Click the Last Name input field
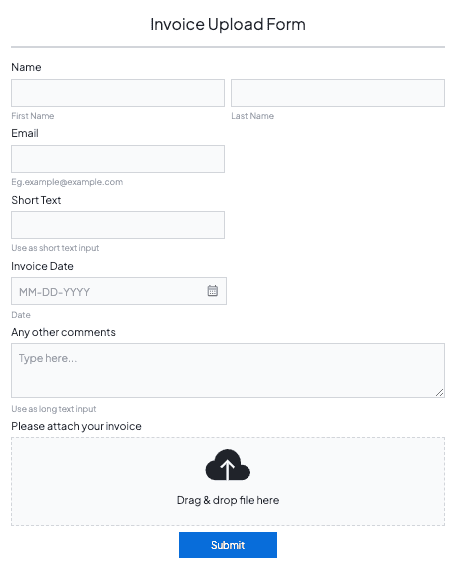Viewport: 456px width, 569px height. [x=338, y=93]
